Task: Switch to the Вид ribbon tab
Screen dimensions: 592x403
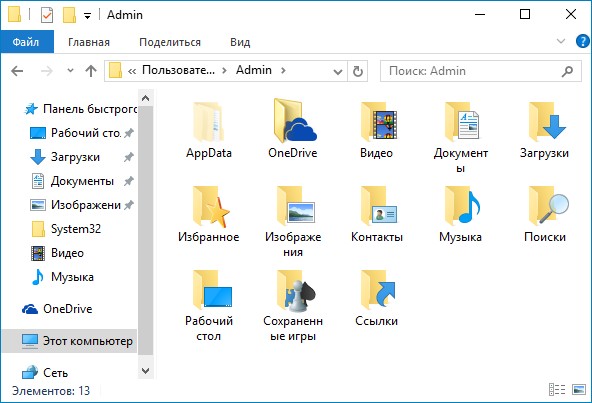Action: pyautogui.click(x=240, y=42)
